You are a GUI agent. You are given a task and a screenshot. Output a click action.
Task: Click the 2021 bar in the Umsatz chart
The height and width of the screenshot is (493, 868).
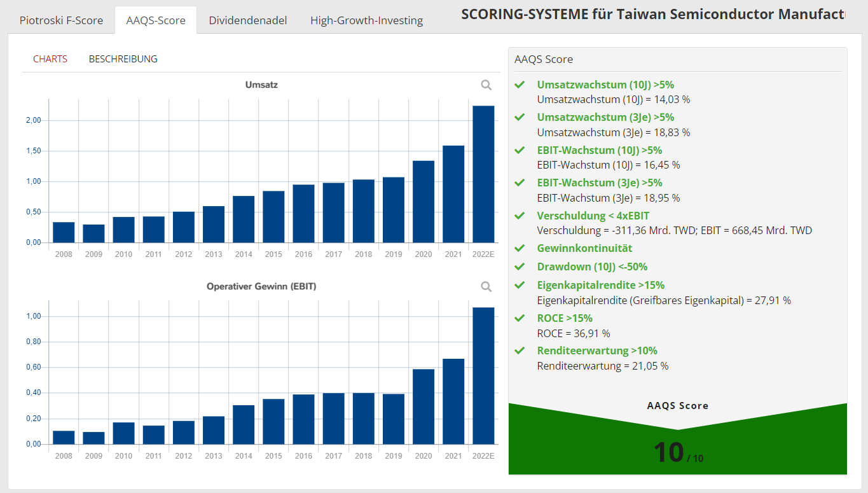[453, 194]
